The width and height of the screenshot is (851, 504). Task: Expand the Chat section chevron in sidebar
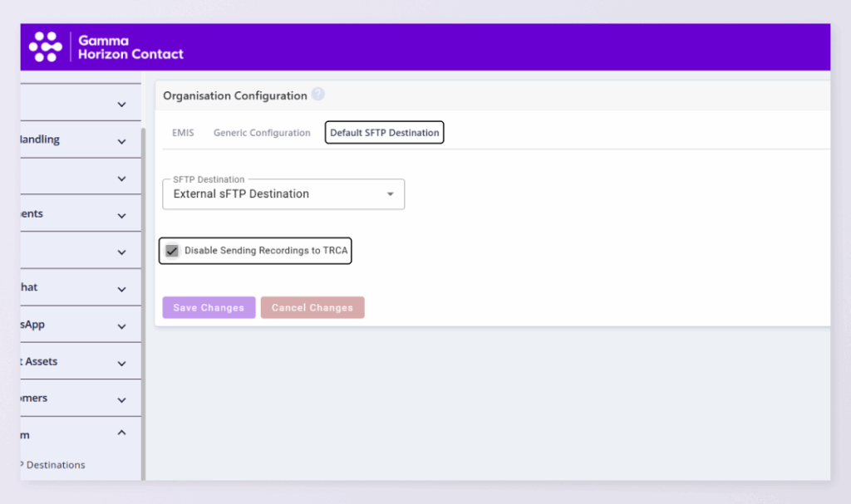121,289
